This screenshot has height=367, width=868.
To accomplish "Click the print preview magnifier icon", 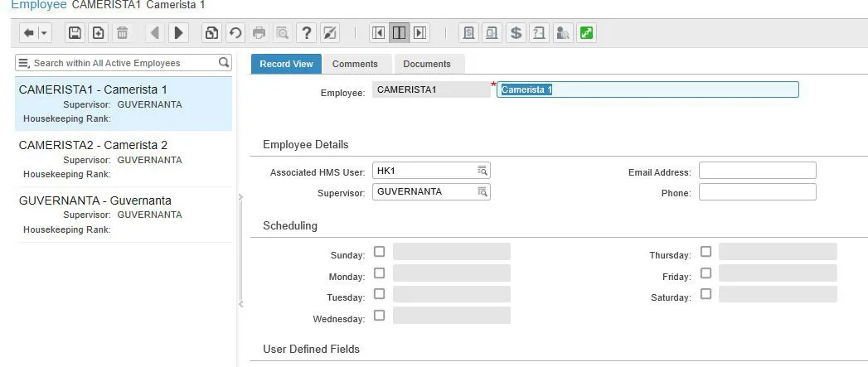I will pyautogui.click(x=283, y=33).
